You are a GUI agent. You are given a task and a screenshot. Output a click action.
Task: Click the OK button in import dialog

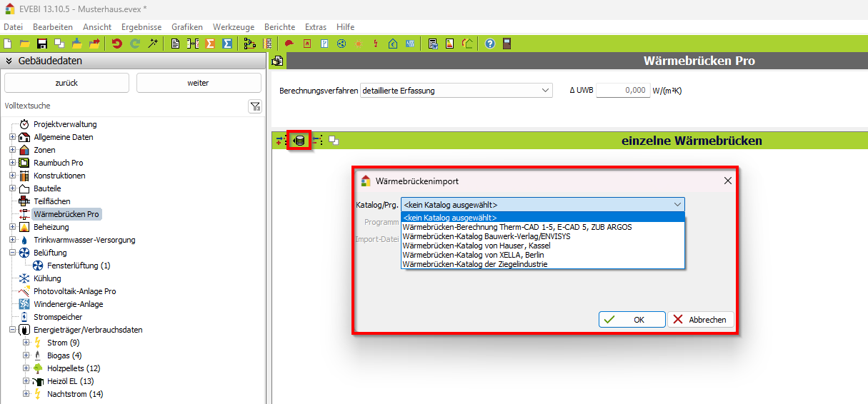click(632, 320)
